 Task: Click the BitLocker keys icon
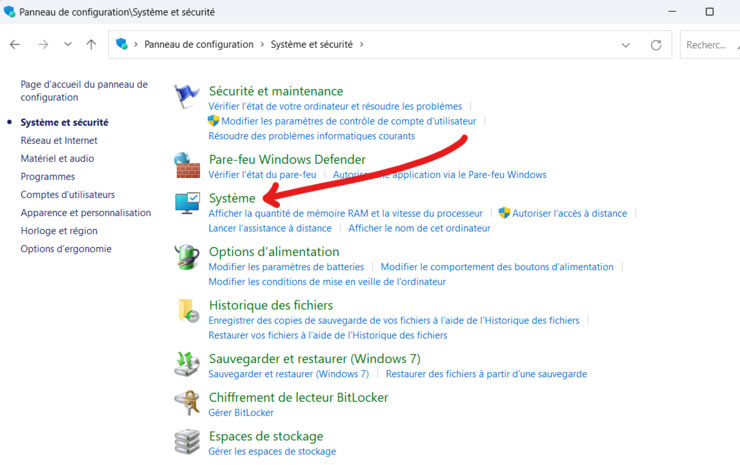click(187, 403)
